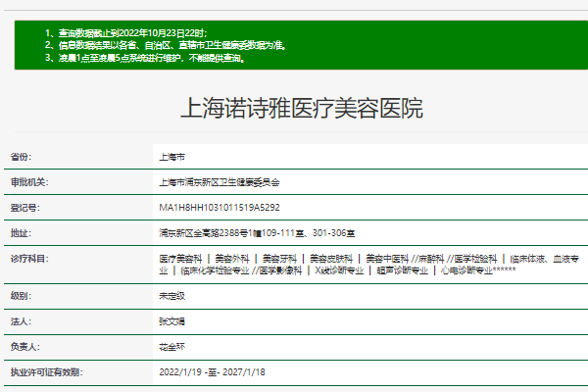
Task: Click the hospital title 上海诺诗雅医疗美容医院
Action: pyautogui.click(x=302, y=109)
